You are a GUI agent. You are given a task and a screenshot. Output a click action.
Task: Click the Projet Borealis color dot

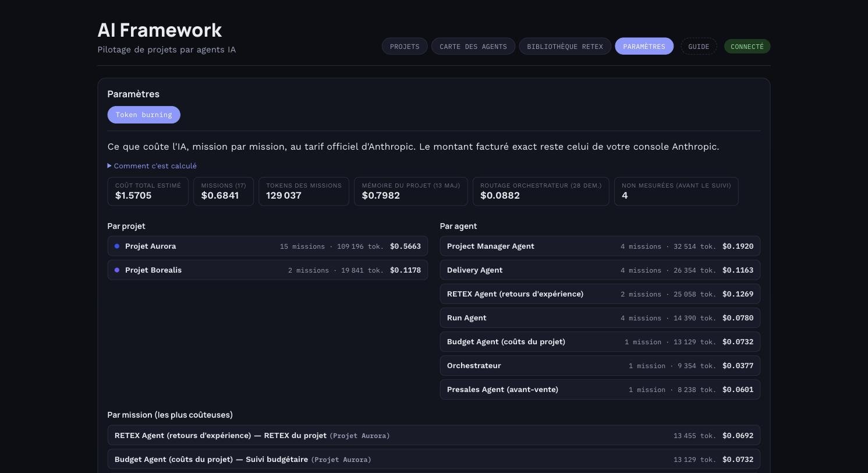[x=117, y=270]
